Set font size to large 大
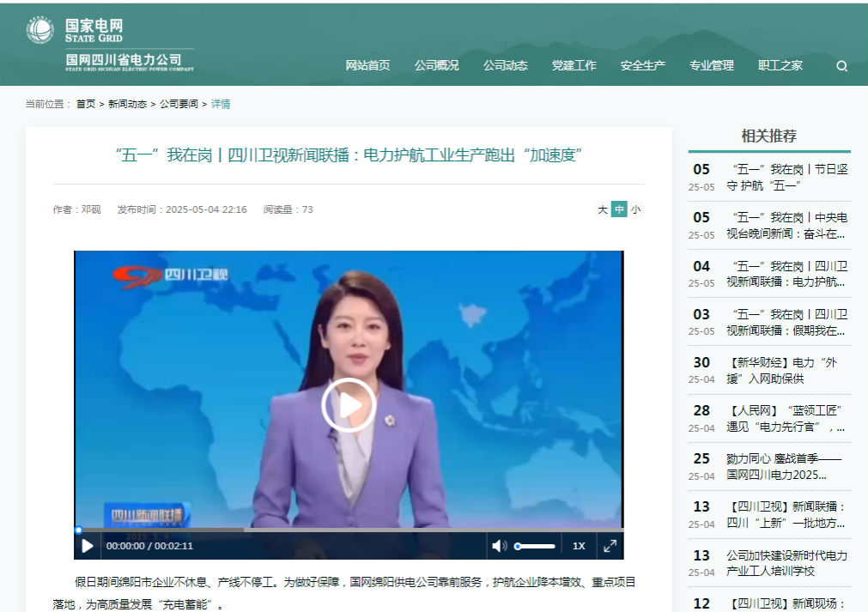 pyautogui.click(x=603, y=209)
